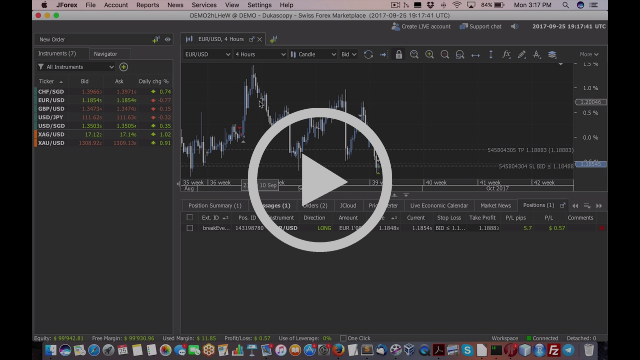Viewport: 640px width, 360px height.
Task: Select the EUR/USD instrument row
Action: click(x=103, y=100)
